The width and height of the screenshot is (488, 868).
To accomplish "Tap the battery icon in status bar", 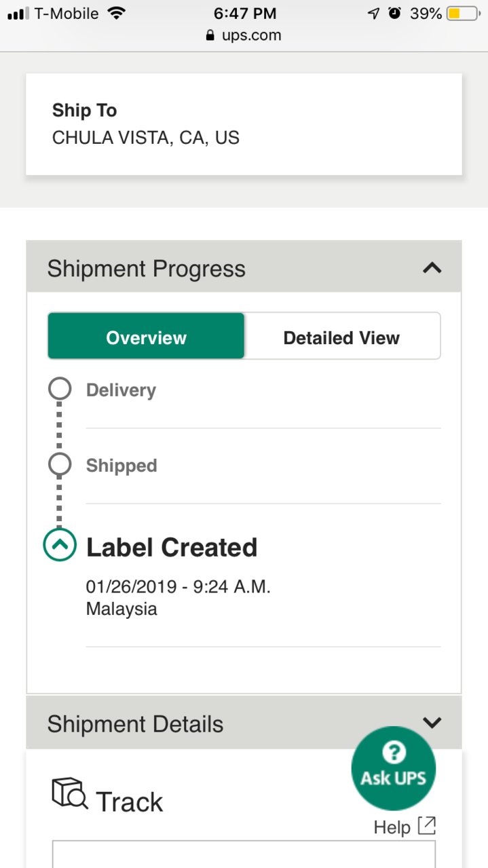I will click(463, 14).
